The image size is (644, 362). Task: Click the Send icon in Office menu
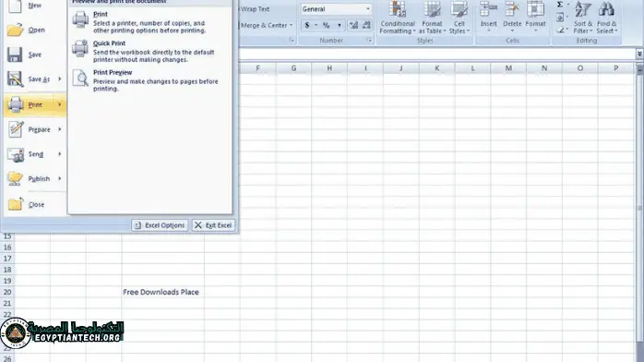point(16,154)
